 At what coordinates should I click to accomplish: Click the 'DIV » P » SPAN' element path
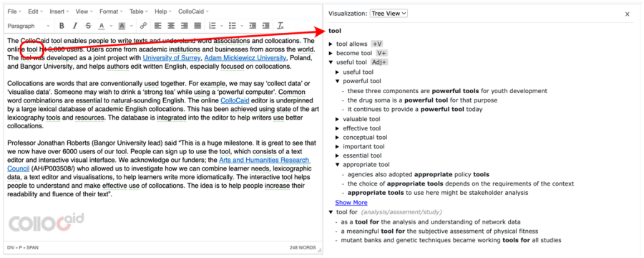(23, 248)
